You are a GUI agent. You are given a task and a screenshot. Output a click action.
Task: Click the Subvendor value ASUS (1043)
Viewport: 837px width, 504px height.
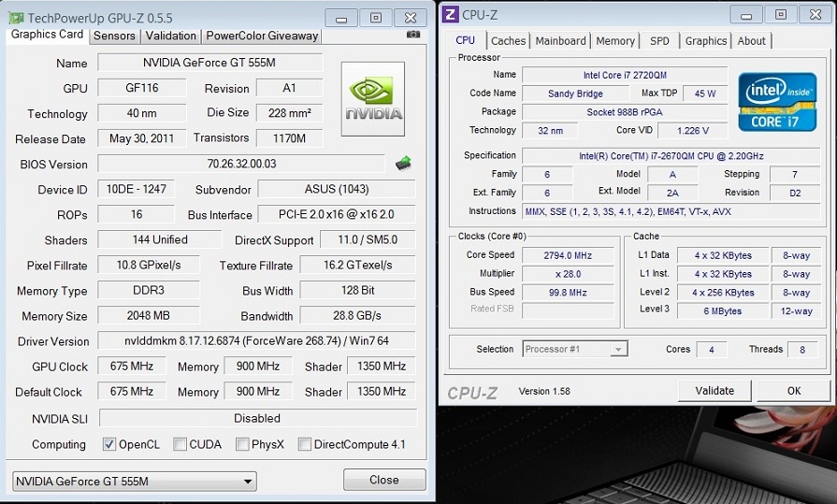pyautogui.click(x=337, y=189)
